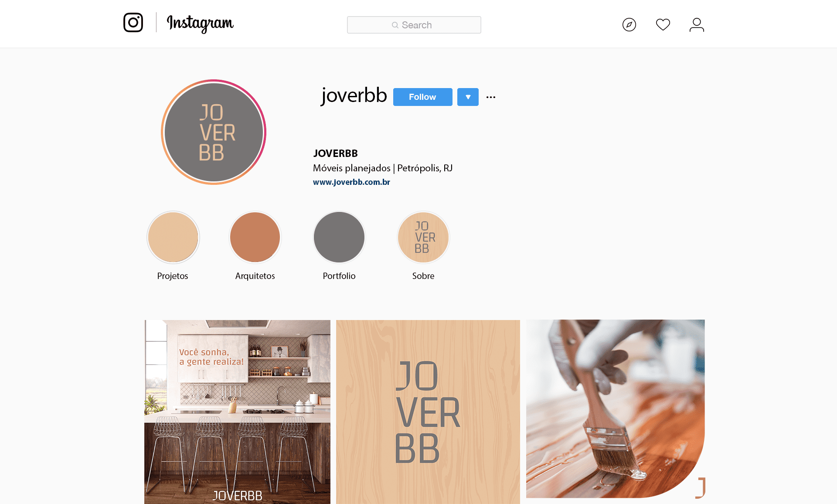Click the Instagram camera logo icon
The height and width of the screenshot is (504, 837).
(133, 22)
